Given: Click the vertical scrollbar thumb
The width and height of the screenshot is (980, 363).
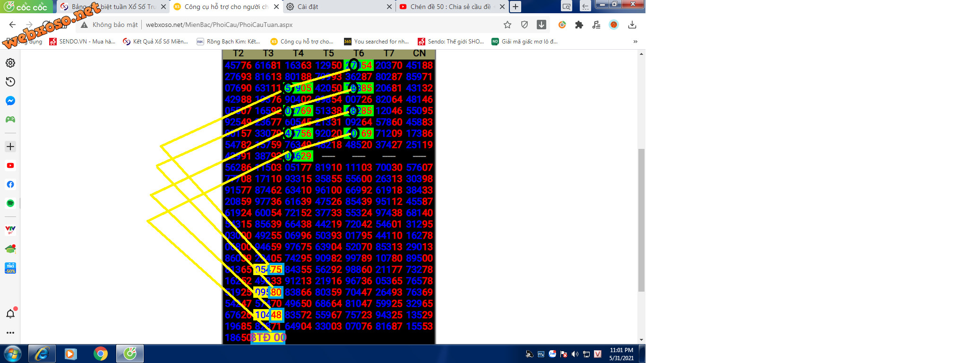Looking at the screenshot, I should [641, 220].
